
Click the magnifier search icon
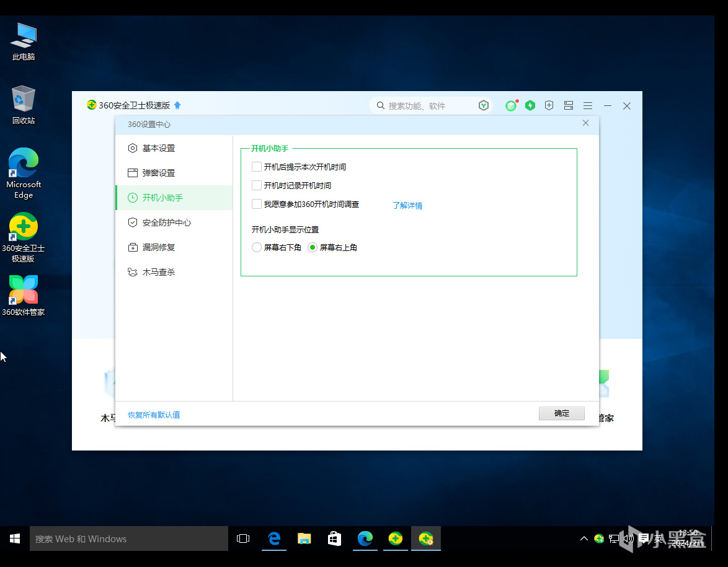coord(380,105)
